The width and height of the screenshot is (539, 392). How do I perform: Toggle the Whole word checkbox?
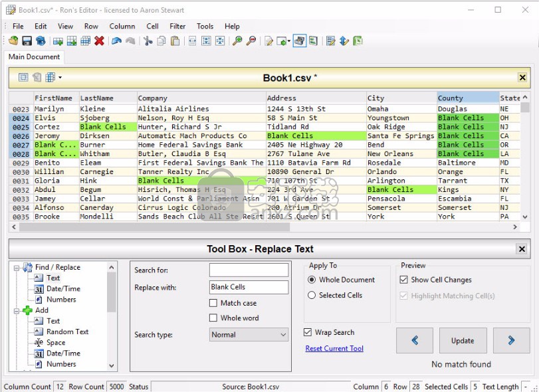point(213,318)
